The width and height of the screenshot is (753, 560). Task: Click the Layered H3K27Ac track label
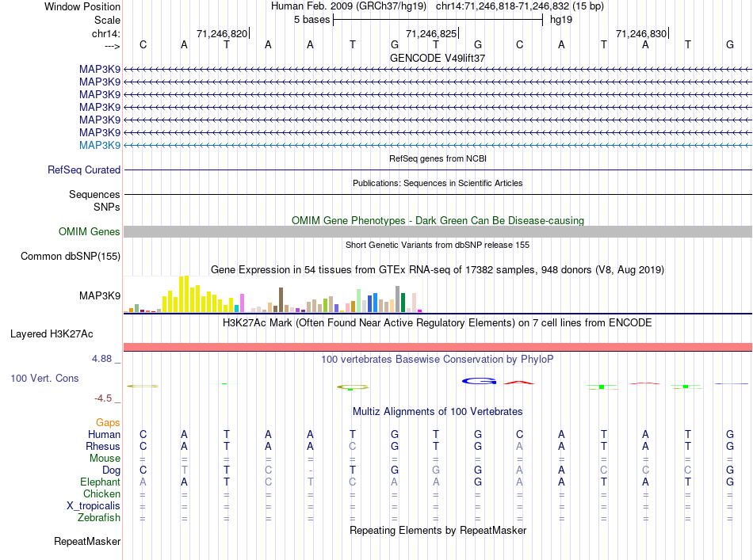click(52, 334)
